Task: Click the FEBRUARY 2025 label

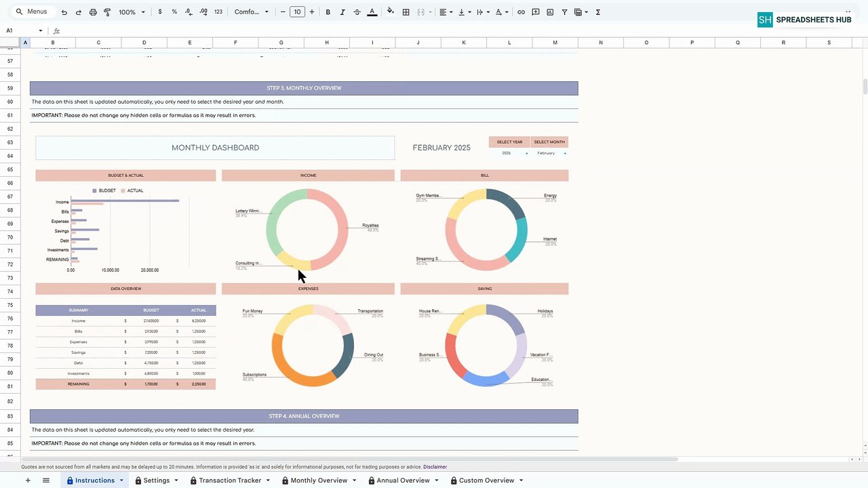Action: pos(441,148)
